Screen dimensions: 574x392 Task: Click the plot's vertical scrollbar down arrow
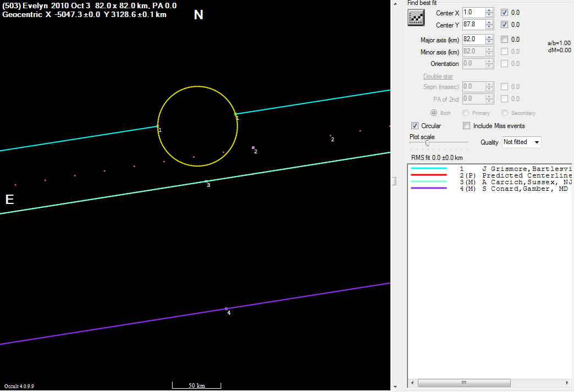pyautogui.click(x=395, y=387)
